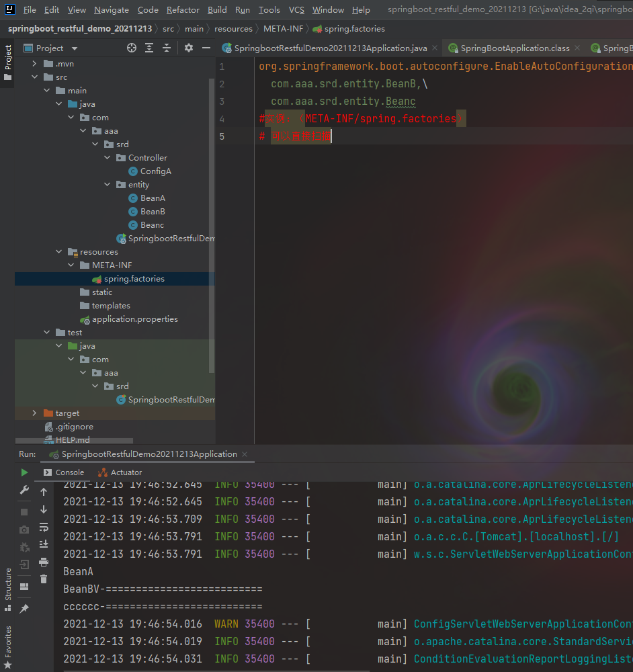The width and height of the screenshot is (633, 672).
Task: Click Project tree horizontal scrollbar
Action: pyautogui.click(x=74, y=441)
